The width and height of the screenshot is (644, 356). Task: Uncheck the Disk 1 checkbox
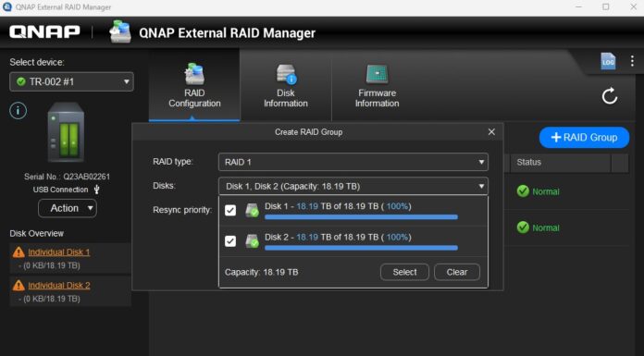tap(230, 210)
